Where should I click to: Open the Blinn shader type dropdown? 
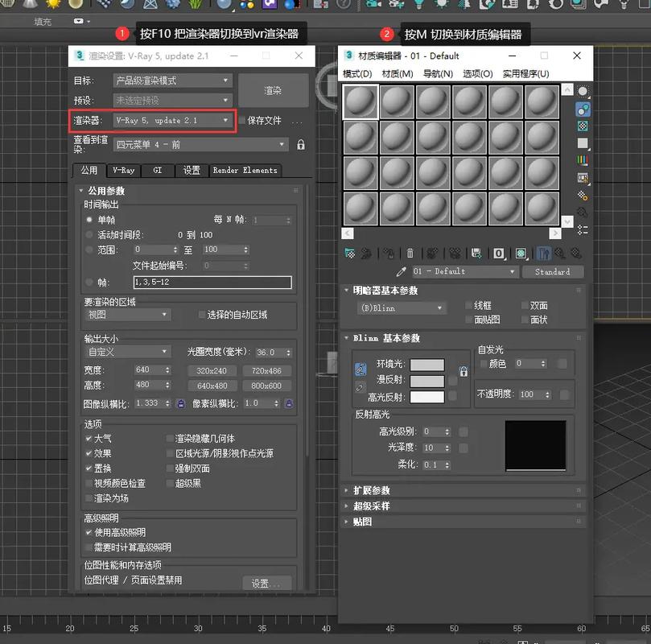pos(401,308)
